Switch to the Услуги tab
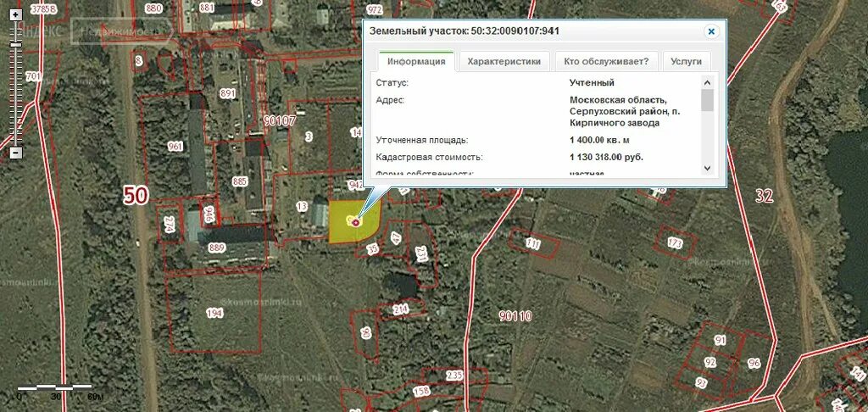The width and height of the screenshot is (868, 412). (x=686, y=62)
